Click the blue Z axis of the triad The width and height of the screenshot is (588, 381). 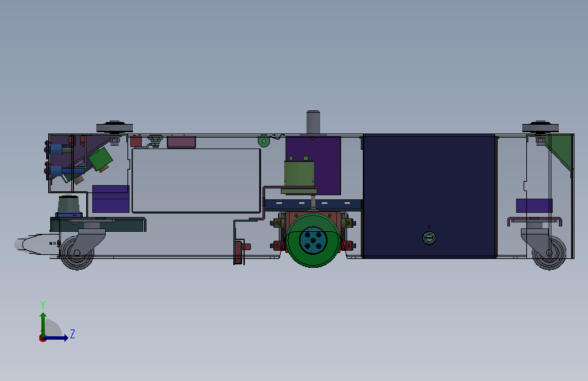coord(56,338)
